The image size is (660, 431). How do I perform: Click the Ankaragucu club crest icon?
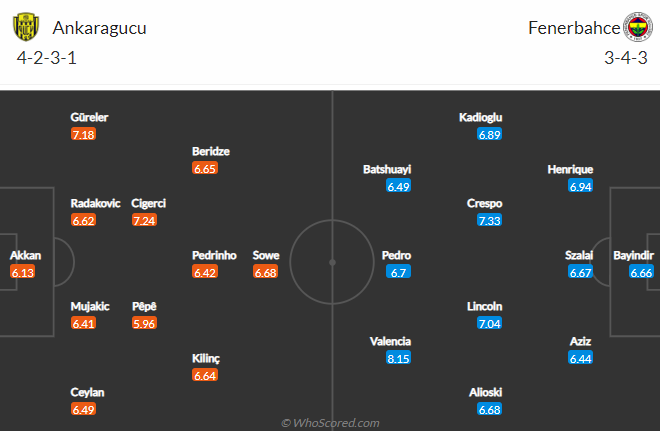26,27
